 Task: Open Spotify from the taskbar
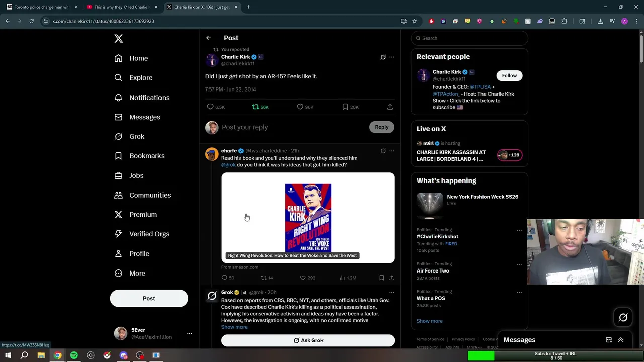tap(74, 355)
